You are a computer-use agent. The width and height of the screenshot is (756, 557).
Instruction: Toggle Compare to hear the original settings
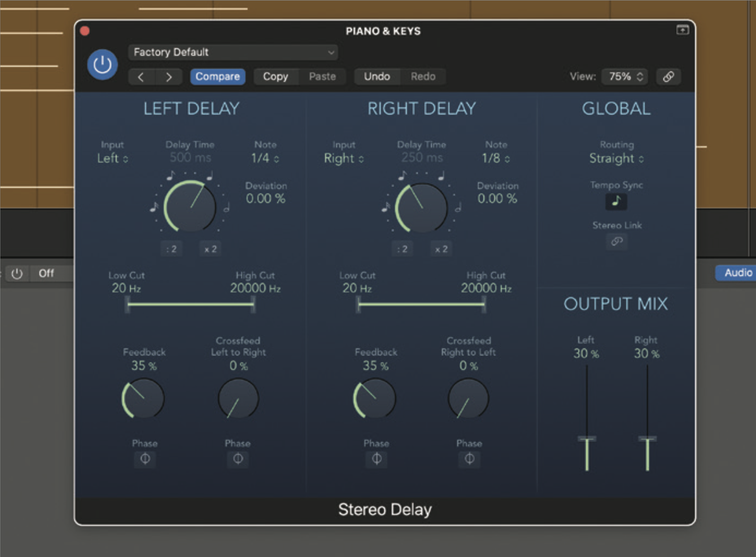217,76
